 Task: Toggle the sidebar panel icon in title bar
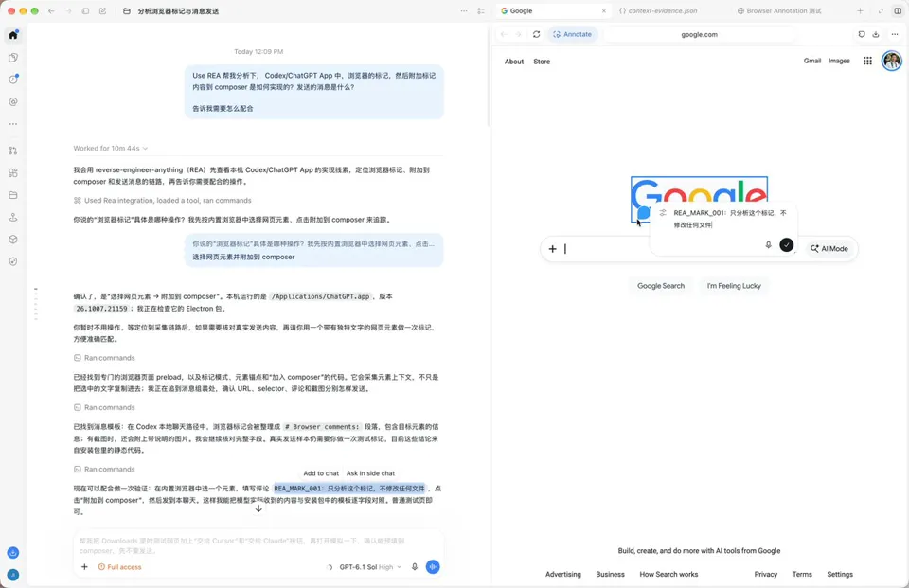click(85, 11)
